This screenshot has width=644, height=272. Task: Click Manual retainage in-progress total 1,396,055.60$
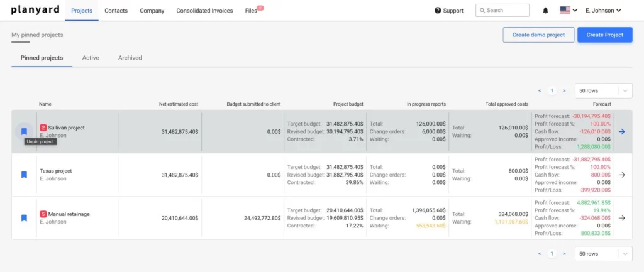coord(429,210)
